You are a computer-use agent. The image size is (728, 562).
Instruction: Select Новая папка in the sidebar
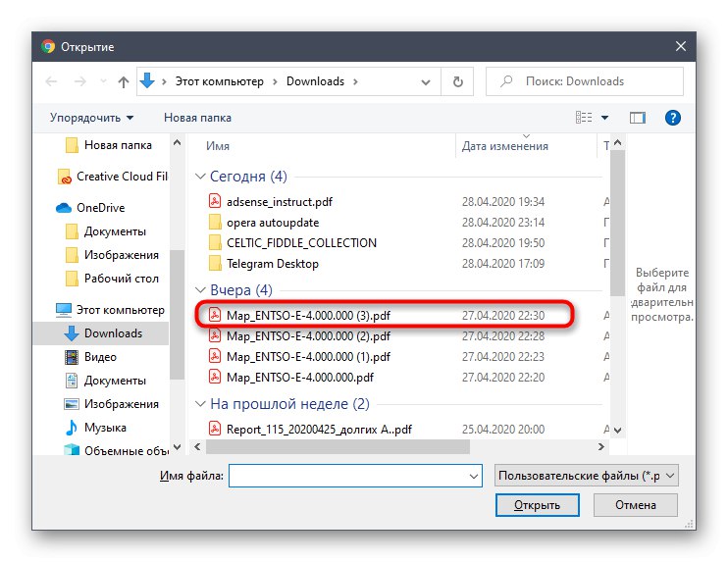[109, 145]
